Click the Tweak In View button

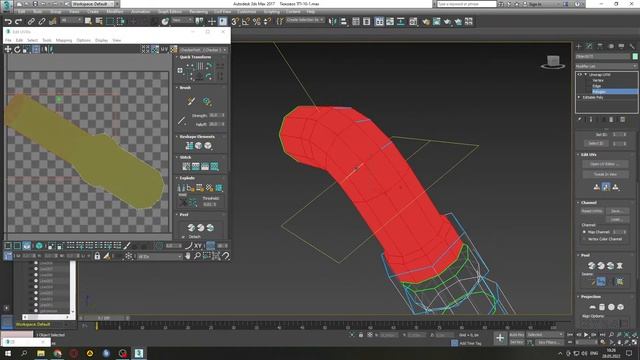click(x=605, y=174)
